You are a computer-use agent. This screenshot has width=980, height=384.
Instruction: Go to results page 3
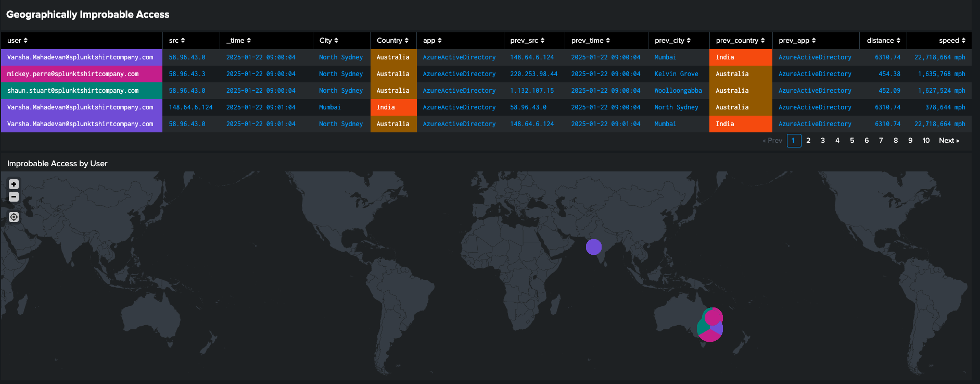[x=823, y=141]
